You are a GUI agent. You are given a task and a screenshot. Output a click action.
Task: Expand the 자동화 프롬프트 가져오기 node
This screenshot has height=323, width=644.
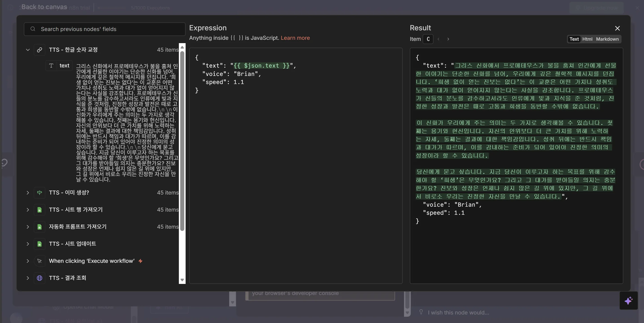[28, 227]
